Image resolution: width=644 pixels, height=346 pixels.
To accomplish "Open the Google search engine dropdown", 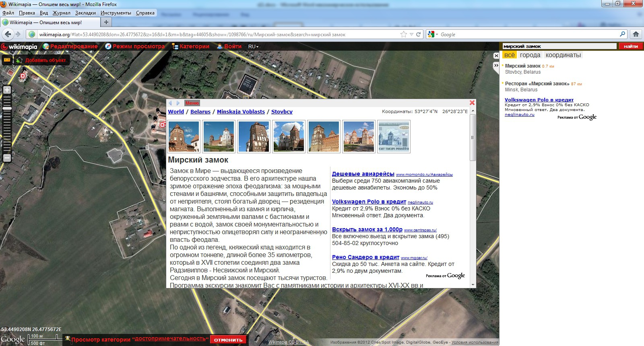I will 433,35.
